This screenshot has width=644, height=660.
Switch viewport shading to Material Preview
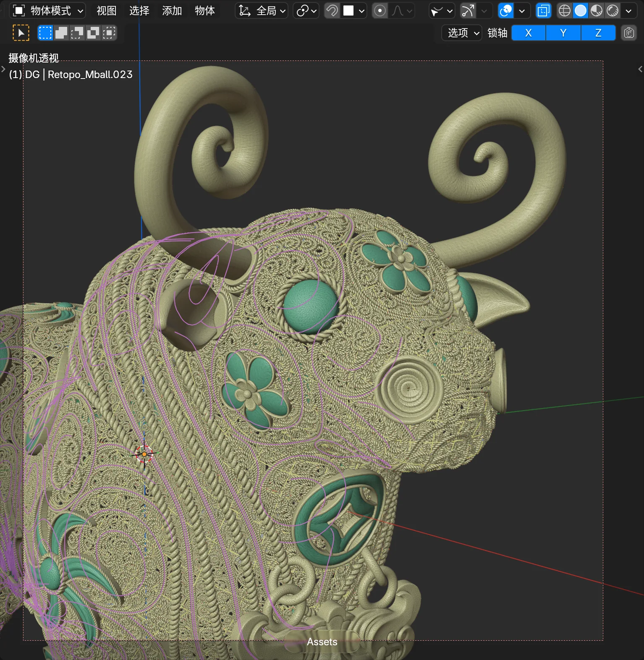click(x=597, y=10)
